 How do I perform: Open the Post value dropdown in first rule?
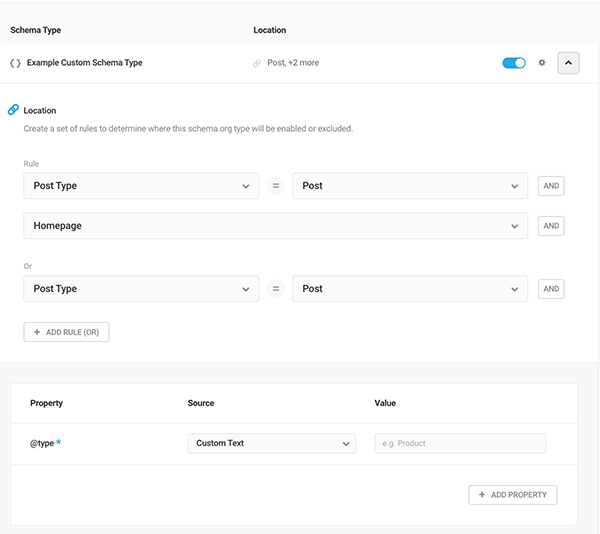coord(410,186)
